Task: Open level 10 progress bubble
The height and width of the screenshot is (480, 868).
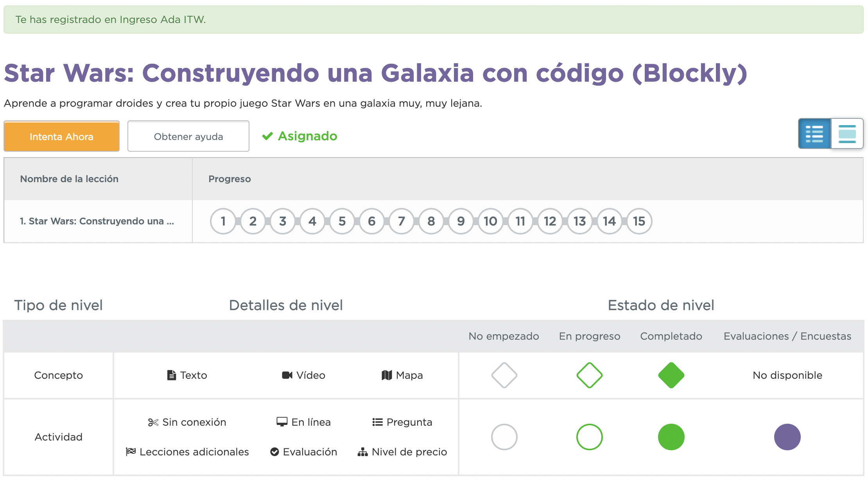Action: tap(491, 221)
